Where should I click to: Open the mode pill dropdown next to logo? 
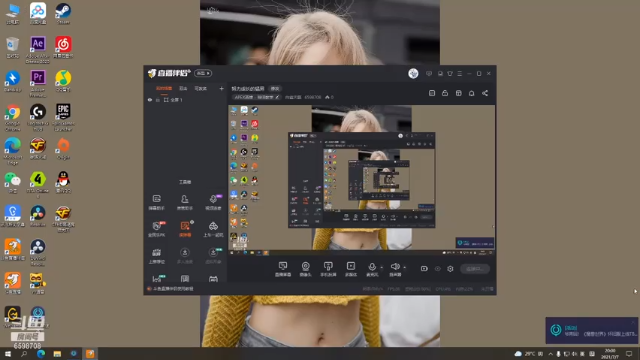pyautogui.click(x=203, y=73)
